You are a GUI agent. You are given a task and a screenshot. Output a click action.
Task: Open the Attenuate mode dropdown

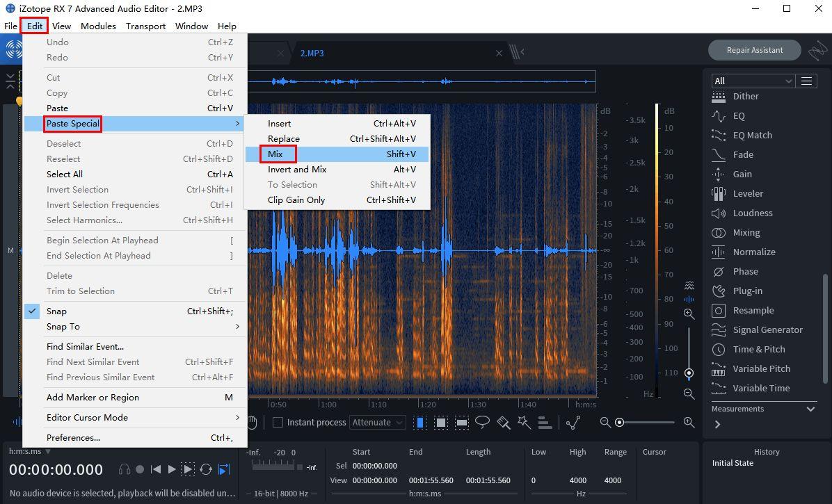coord(377,423)
